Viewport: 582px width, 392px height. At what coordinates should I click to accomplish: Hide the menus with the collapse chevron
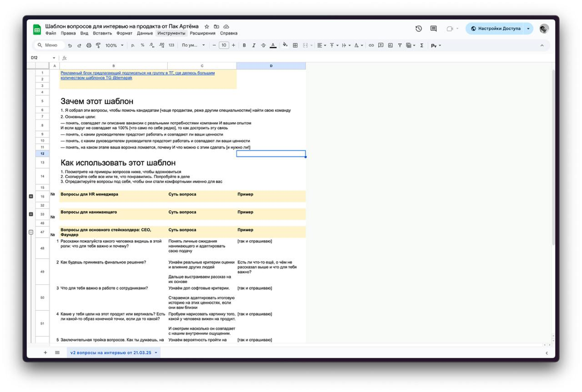(542, 46)
